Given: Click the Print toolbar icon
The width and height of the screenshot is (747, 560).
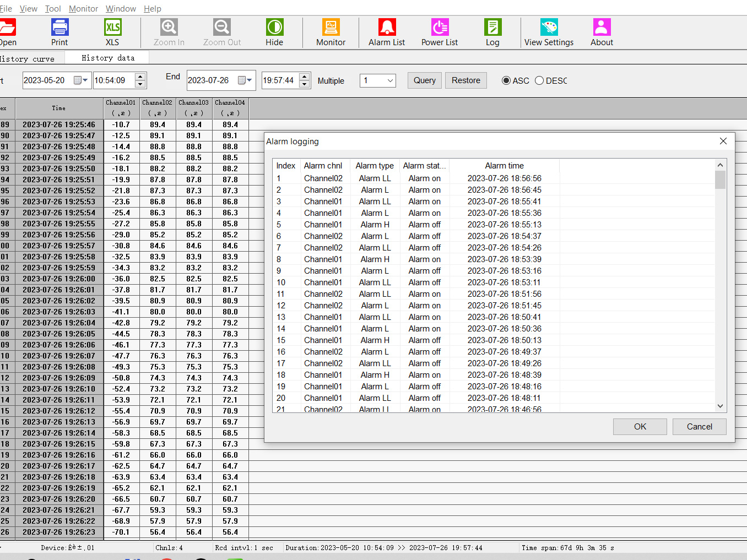Looking at the screenshot, I should (x=59, y=28).
